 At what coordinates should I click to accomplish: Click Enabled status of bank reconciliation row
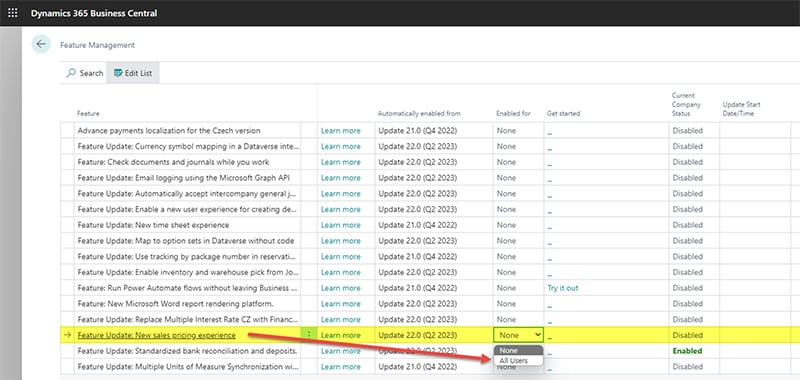tap(687, 351)
